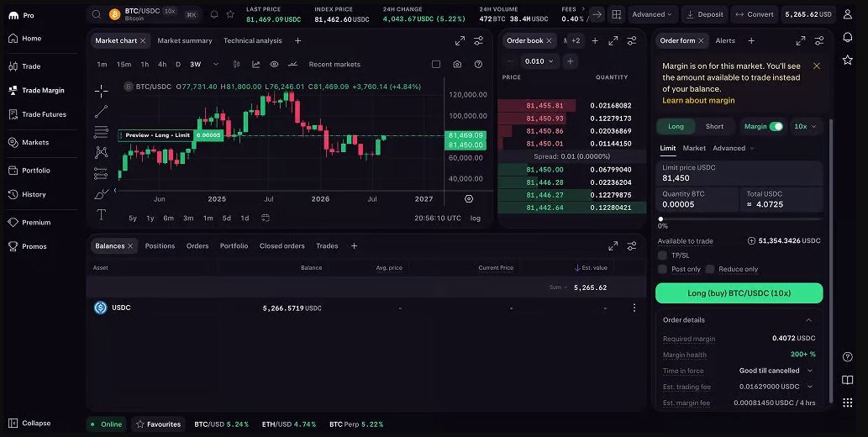Click the Limit price USDC field
The image size is (868, 437).
[739, 173]
